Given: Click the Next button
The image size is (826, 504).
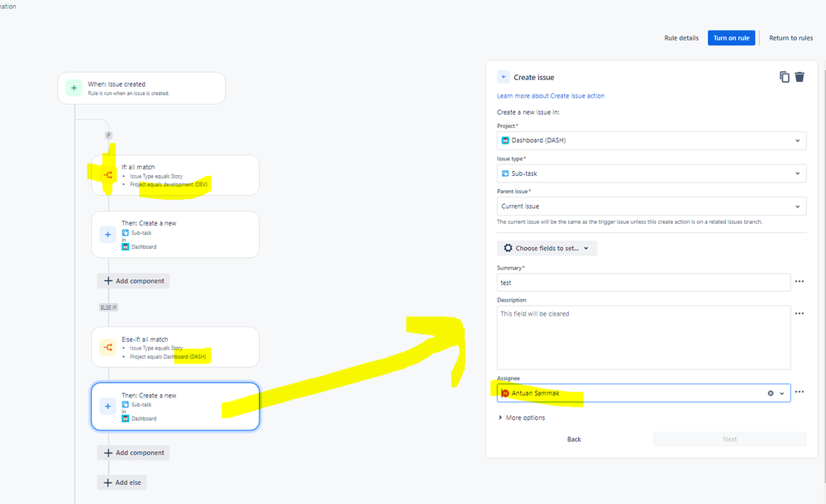Looking at the screenshot, I should click(x=729, y=440).
